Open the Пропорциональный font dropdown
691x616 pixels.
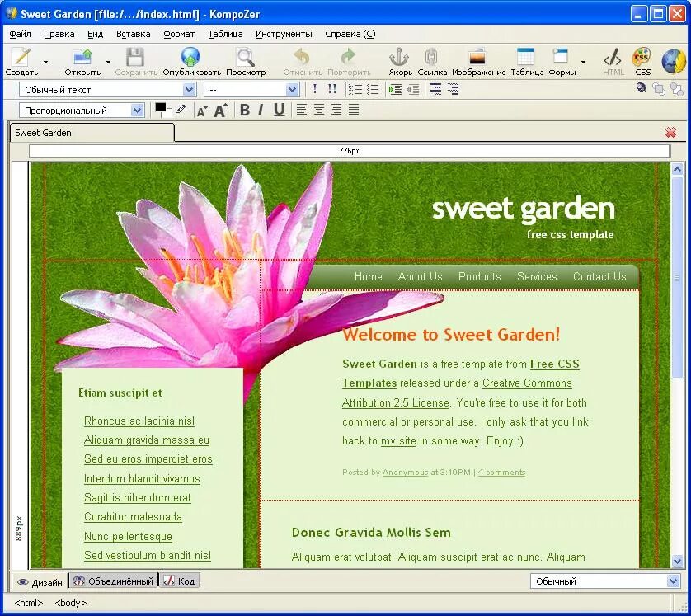pyautogui.click(x=82, y=111)
